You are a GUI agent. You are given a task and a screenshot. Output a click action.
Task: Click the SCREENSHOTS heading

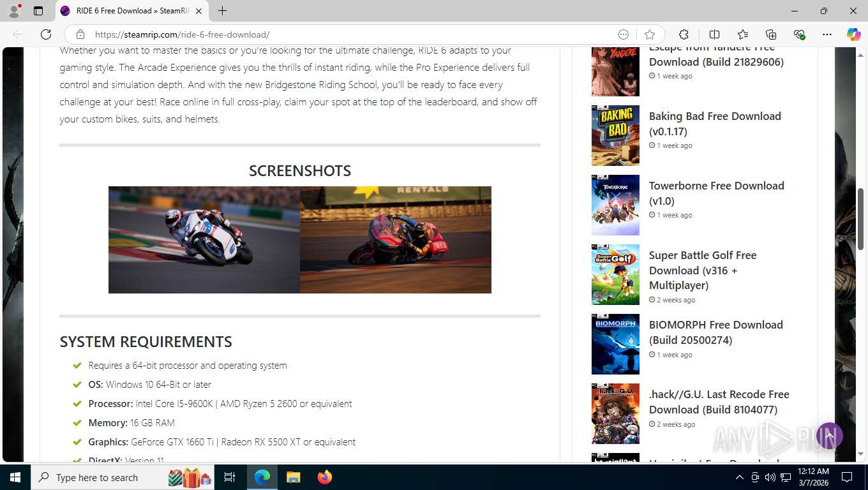(300, 171)
